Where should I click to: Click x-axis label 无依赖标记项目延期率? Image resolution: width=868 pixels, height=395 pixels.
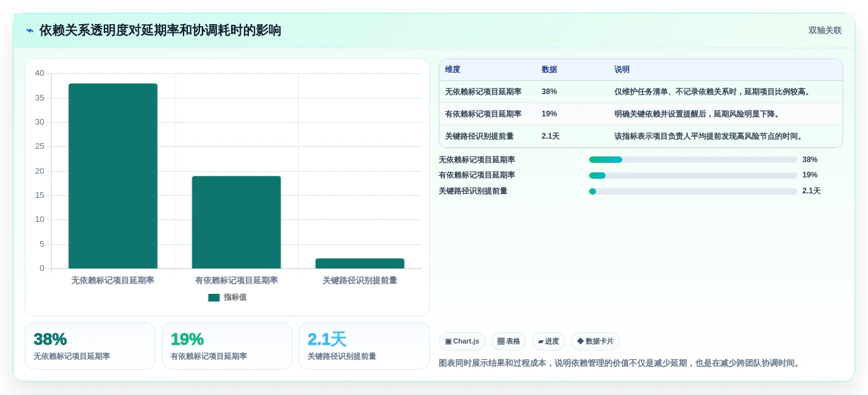point(113,280)
